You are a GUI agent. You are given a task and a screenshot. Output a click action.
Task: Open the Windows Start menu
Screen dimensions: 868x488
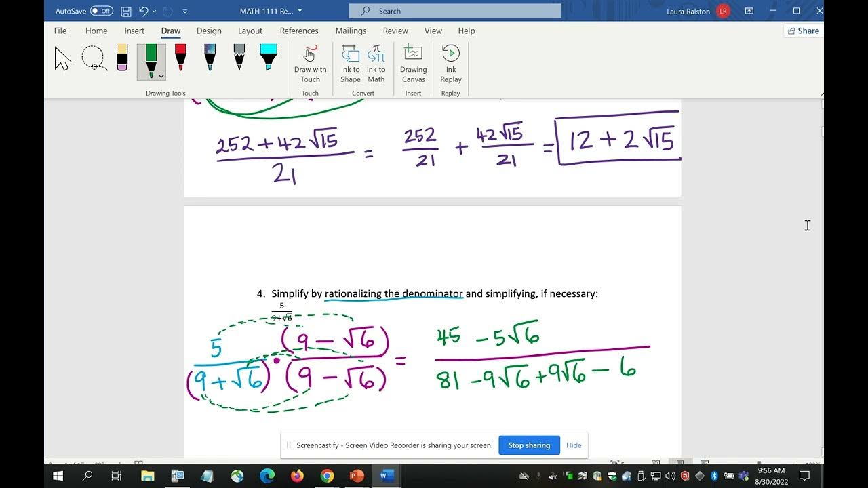(58, 476)
